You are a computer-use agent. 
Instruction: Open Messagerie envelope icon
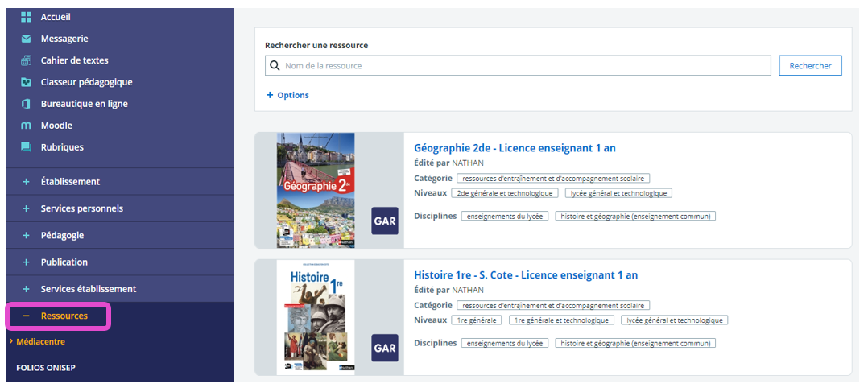26,39
